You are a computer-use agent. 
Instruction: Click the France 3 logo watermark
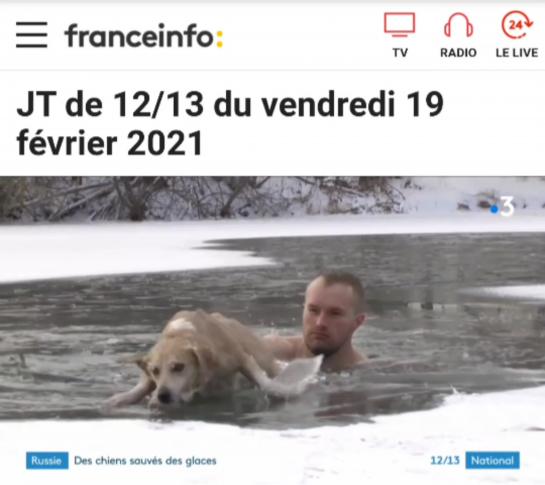(x=503, y=206)
